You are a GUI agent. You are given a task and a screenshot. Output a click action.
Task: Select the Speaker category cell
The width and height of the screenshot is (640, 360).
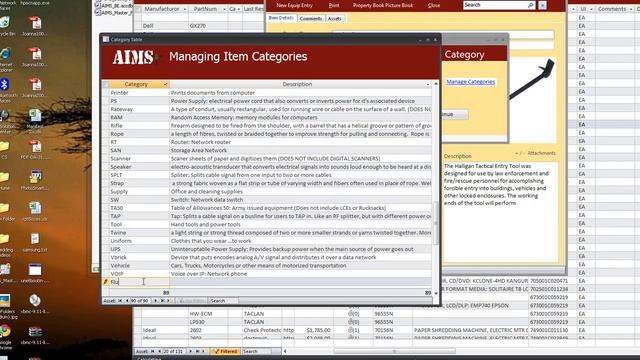(x=139, y=167)
